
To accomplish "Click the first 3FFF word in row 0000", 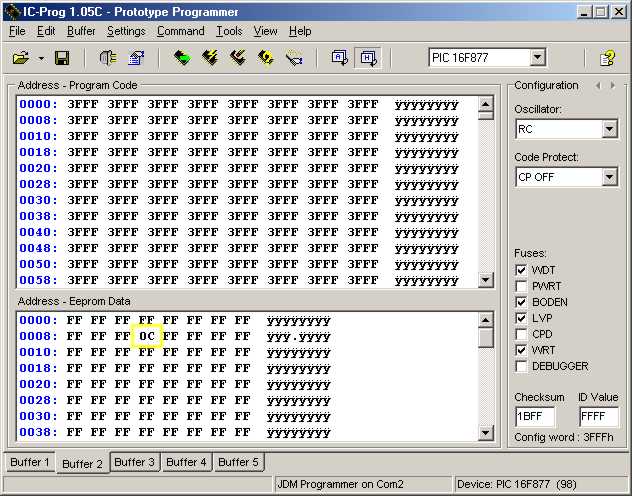I will coord(83,104).
